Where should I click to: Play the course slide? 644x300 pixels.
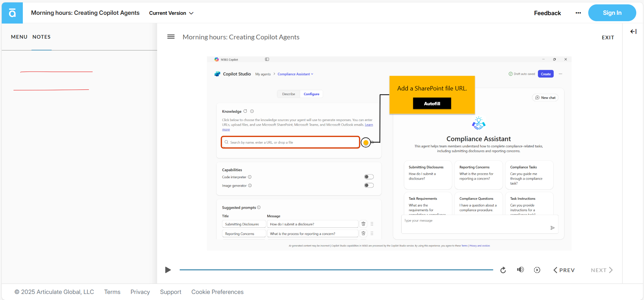168,270
